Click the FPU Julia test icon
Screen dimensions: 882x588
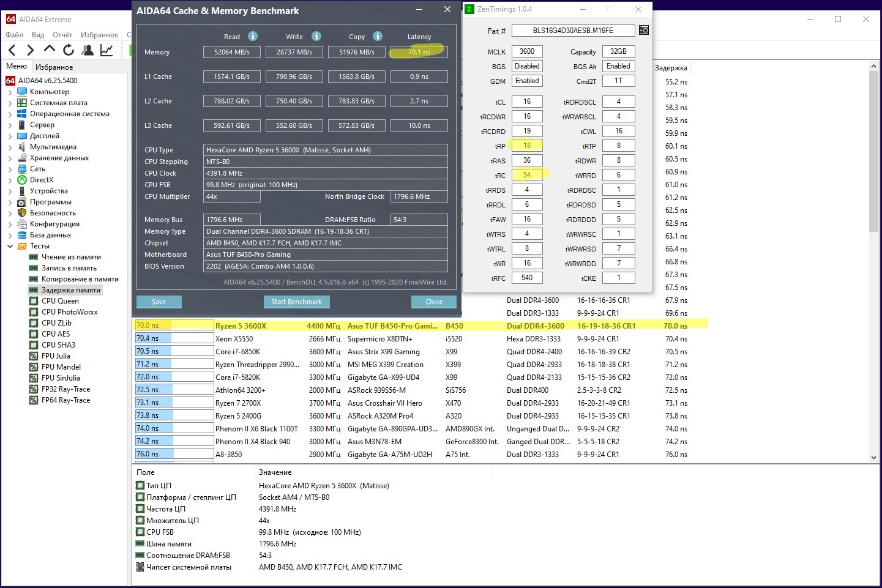pos(34,356)
